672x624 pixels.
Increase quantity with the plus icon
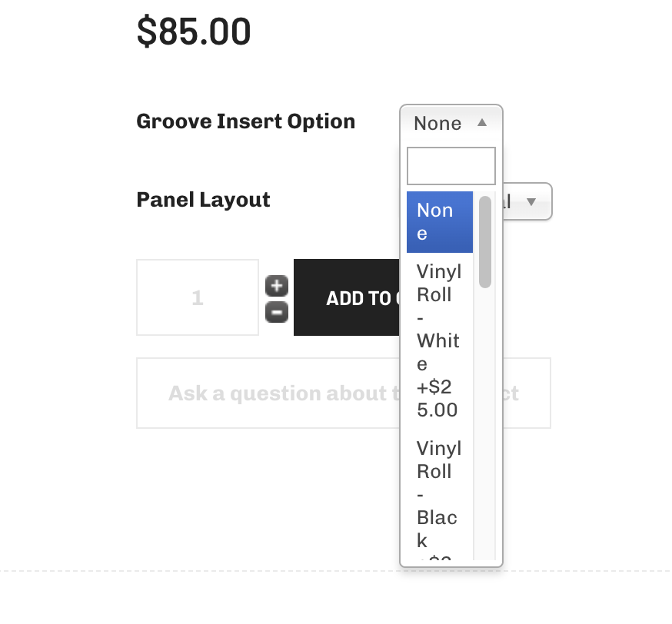pyautogui.click(x=276, y=286)
